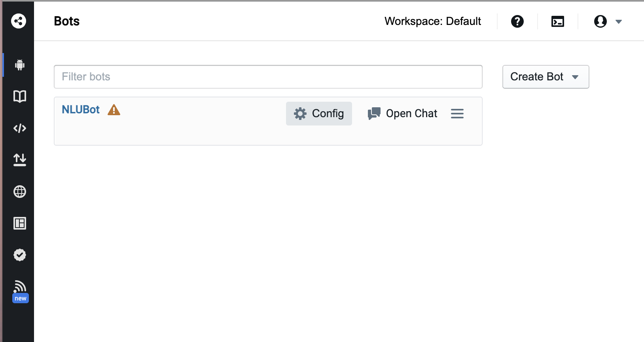644x342 pixels.
Task: Click Open Chat for NLUBot
Action: (x=402, y=114)
